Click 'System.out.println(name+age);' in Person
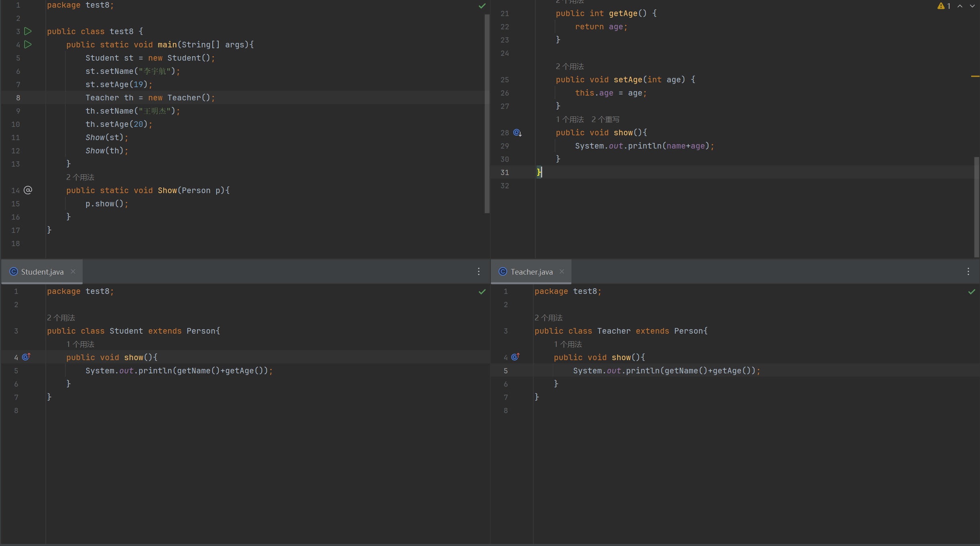The width and height of the screenshot is (980, 546). coord(645,146)
